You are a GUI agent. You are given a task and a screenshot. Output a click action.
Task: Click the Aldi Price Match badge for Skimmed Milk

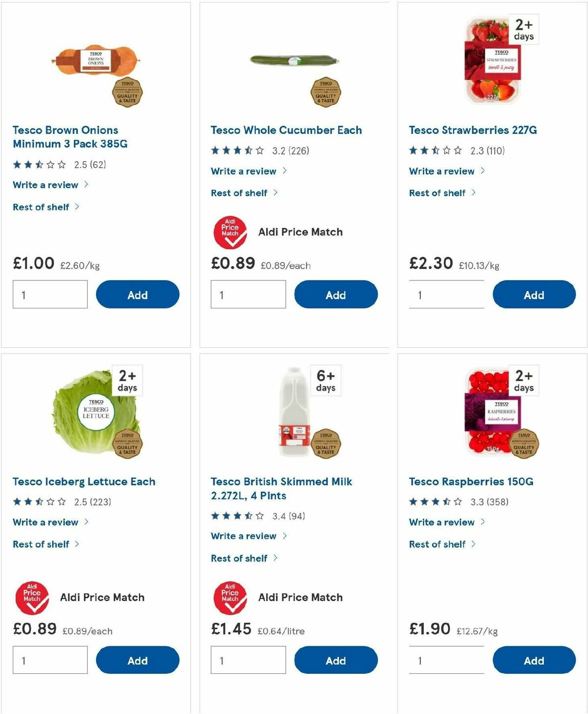229,597
